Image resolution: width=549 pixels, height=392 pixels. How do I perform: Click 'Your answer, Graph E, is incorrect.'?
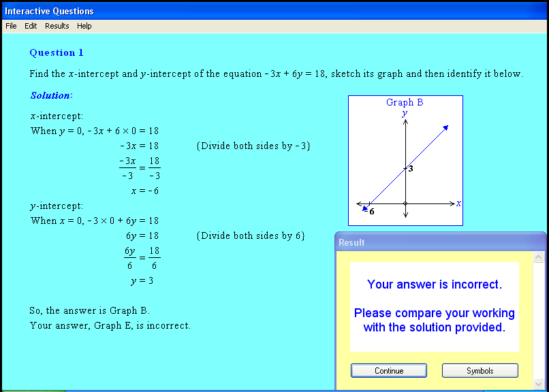[x=110, y=325]
